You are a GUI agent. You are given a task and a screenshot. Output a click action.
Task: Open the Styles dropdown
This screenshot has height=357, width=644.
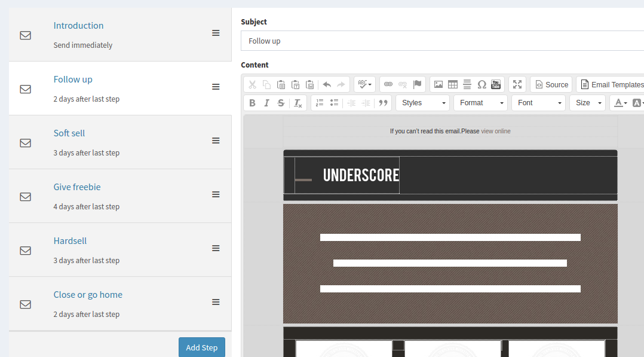(x=422, y=103)
